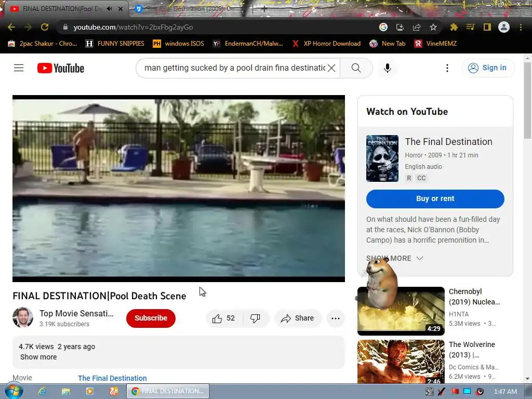Expand movie description with SHOW MORE
The image size is (532, 399).
coord(395,259)
